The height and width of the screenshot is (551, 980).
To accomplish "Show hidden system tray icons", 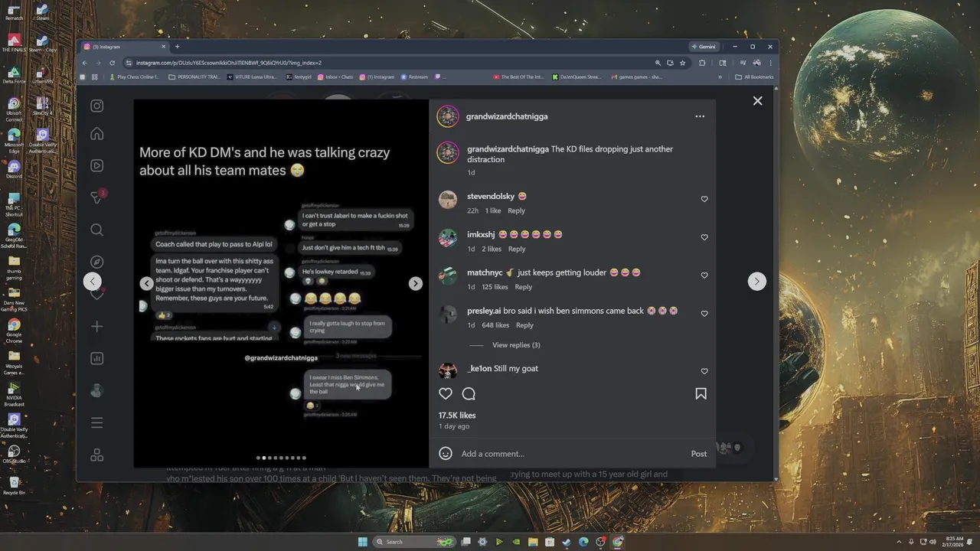I will click(900, 542).
